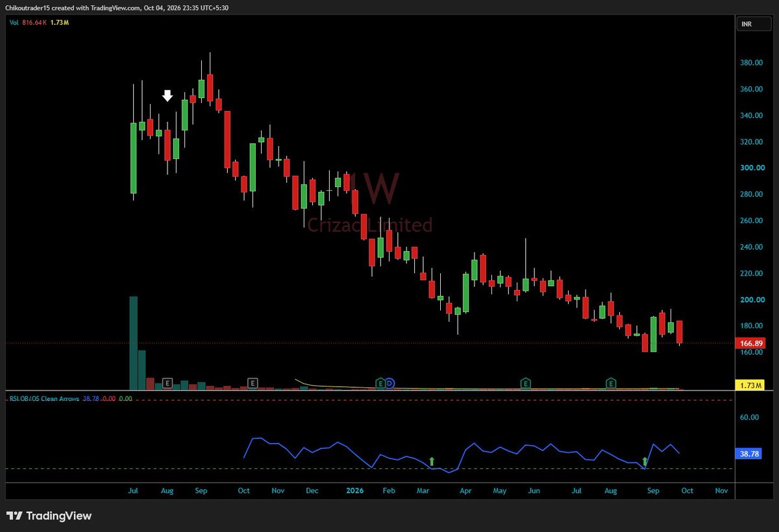Click green E earnings marker near August 2026
Screen dimensions: 779x532
pos(611,383)
